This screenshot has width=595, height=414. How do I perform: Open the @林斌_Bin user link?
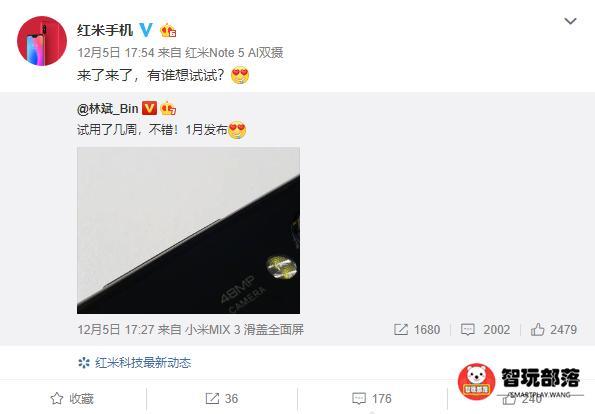107,109
